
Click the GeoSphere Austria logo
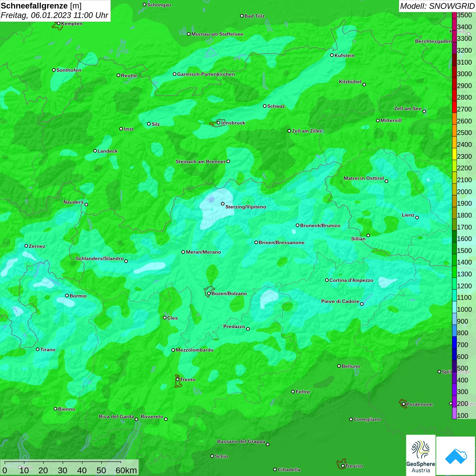click(x=421, y=455)
